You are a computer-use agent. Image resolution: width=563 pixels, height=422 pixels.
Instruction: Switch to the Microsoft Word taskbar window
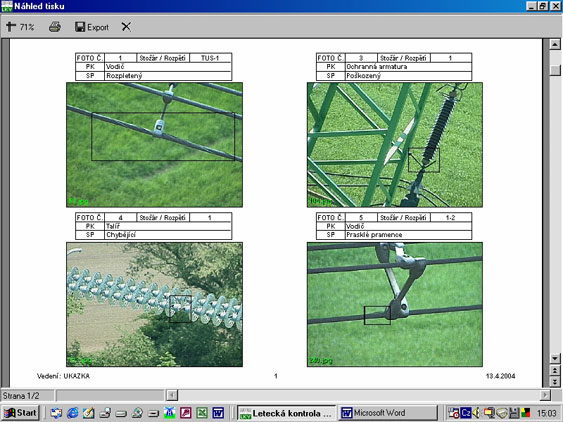pos(388,413)
